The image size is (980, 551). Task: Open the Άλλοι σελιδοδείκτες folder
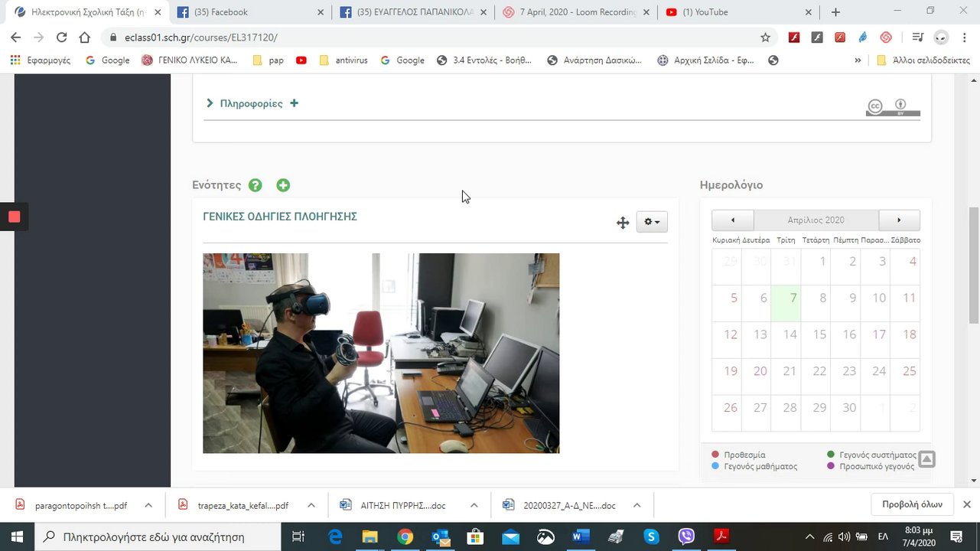923,60
